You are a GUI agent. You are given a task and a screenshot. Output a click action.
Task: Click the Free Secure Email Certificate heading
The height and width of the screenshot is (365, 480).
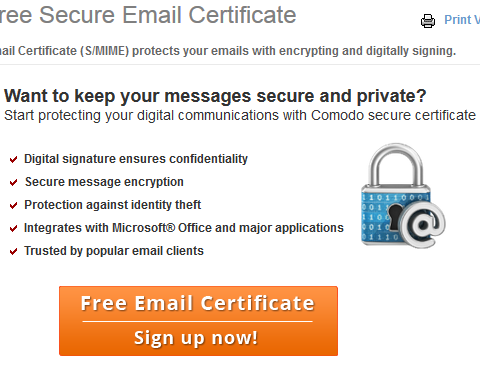click(x=148, y=15)
